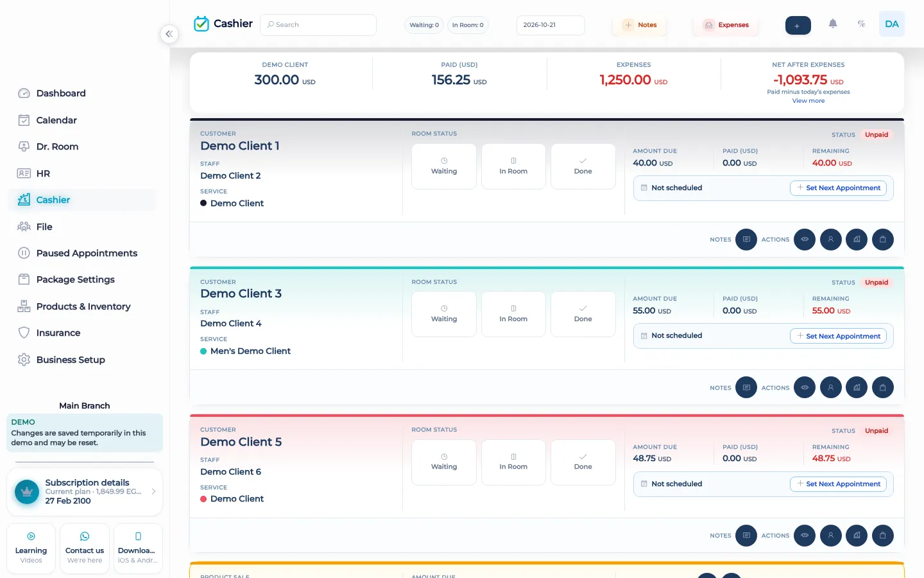Screen dimensions: 924x578
Task: Click the Notes button in header
Action: click(640, 25)
